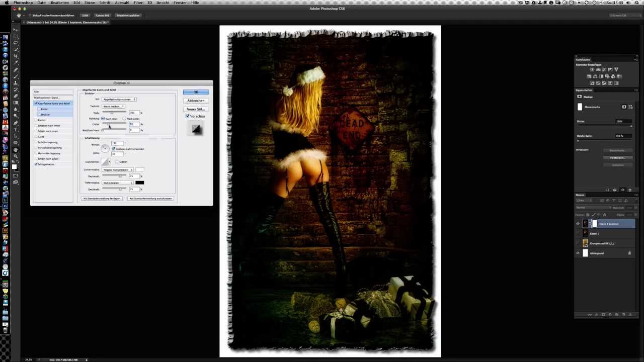Hide the Hintergrund layer eye icon
The image size is (644, 362).
click(578, 253)
